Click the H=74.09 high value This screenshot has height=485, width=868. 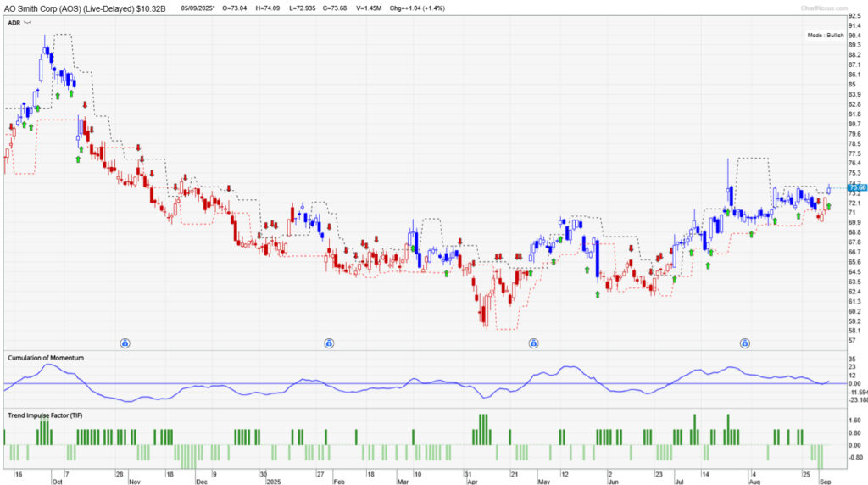[x=267, y=8]
